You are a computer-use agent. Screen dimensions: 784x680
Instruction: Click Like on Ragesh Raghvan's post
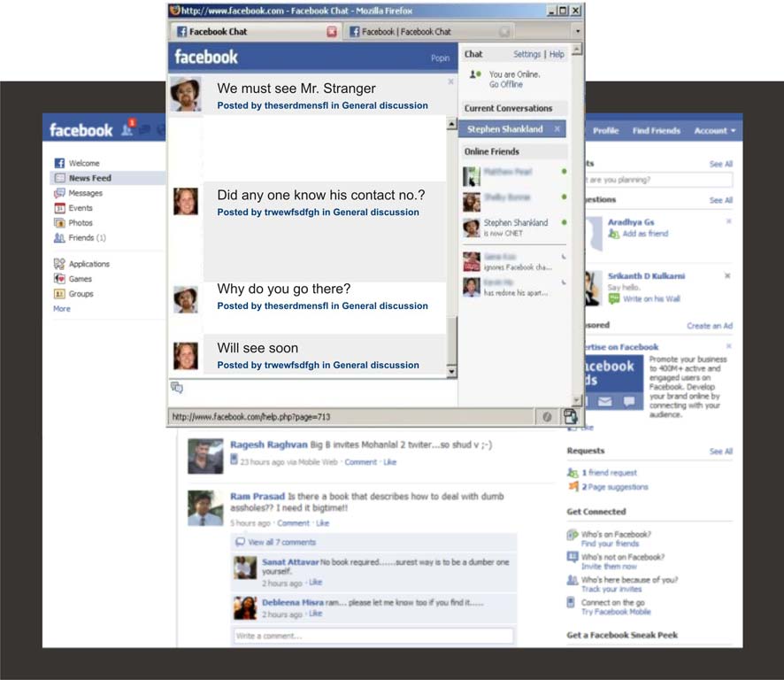389,462
